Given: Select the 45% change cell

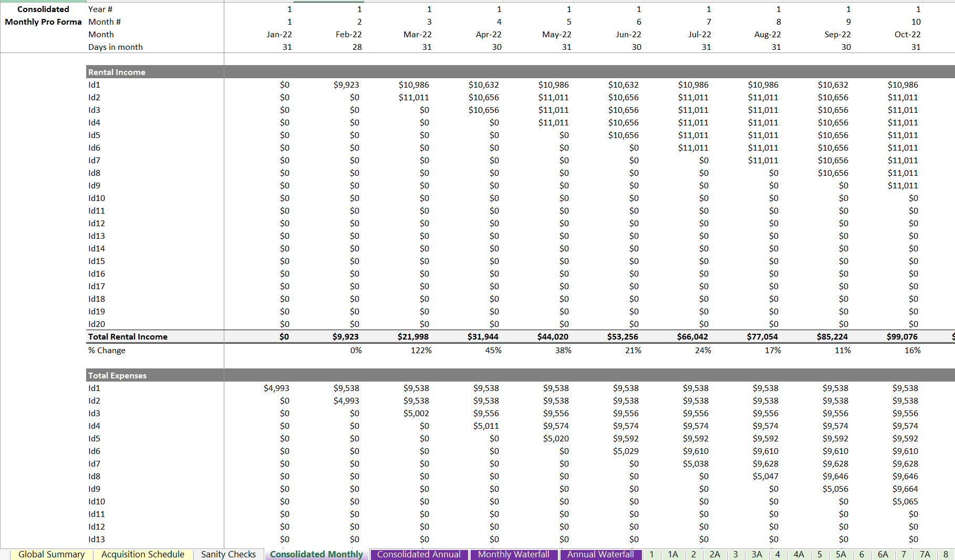Looking at the screenshot, I should click(x=493, y=350).
